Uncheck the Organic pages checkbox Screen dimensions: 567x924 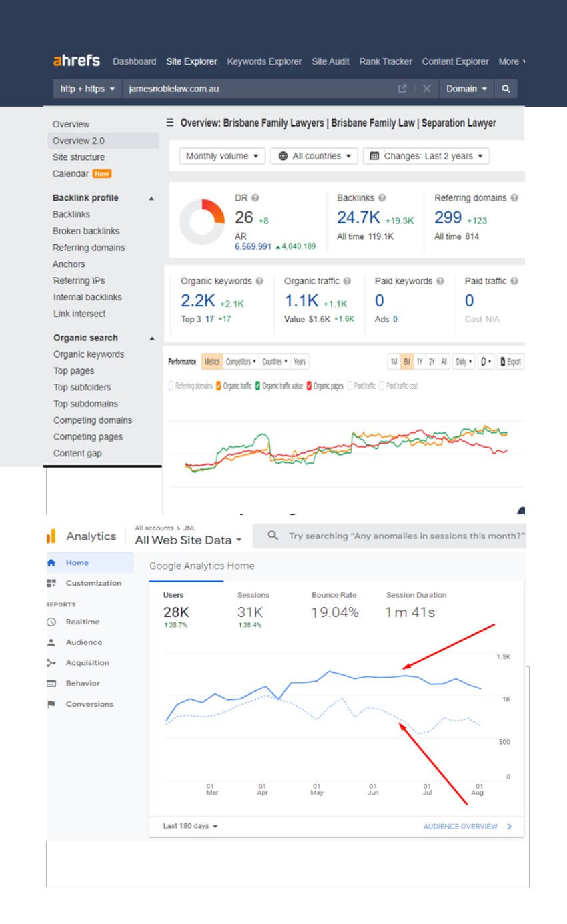click(x=309, y=386)
